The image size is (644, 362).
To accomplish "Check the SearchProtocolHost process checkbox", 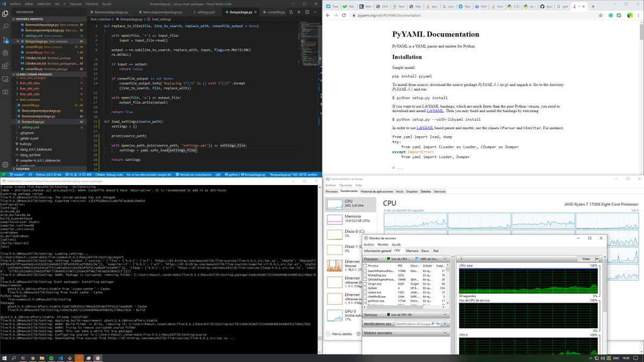I will pos(365,271).
